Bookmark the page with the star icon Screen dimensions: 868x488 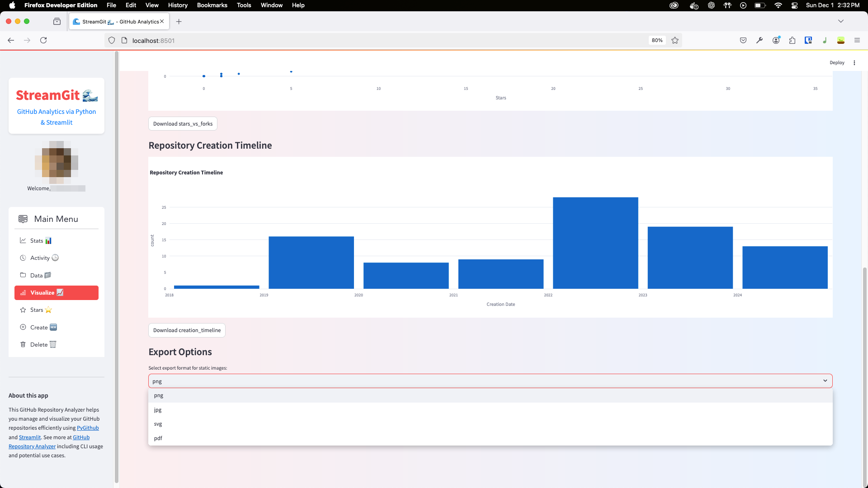click(675, 40)
